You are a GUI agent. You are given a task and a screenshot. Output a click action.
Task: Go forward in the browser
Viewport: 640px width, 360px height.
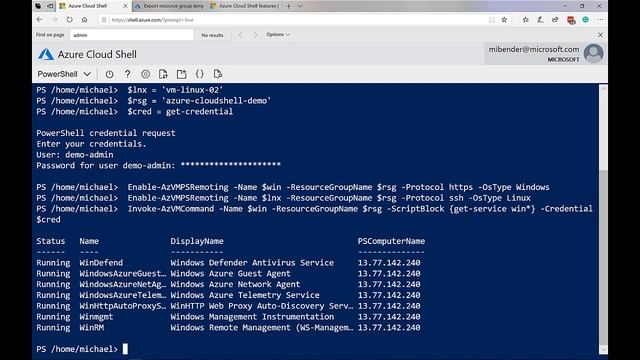[x=54, y=20]
